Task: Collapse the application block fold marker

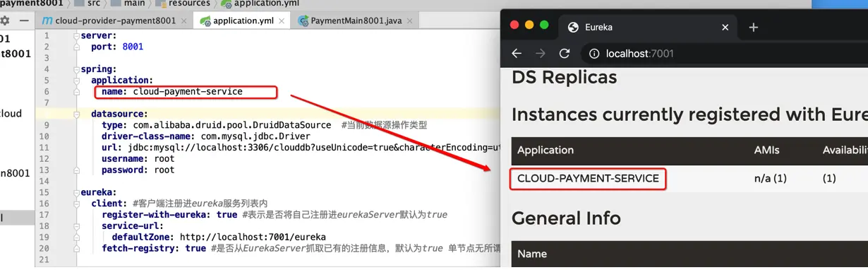Action: pos(77,81)
